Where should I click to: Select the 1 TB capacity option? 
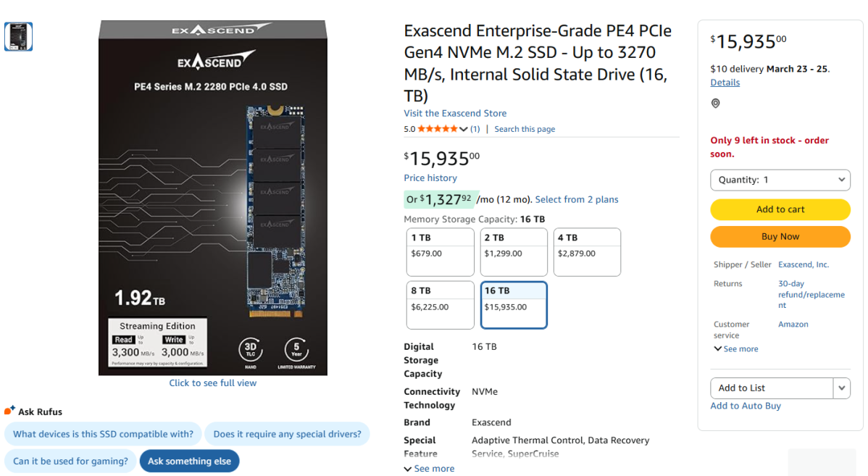coord(440,251)
